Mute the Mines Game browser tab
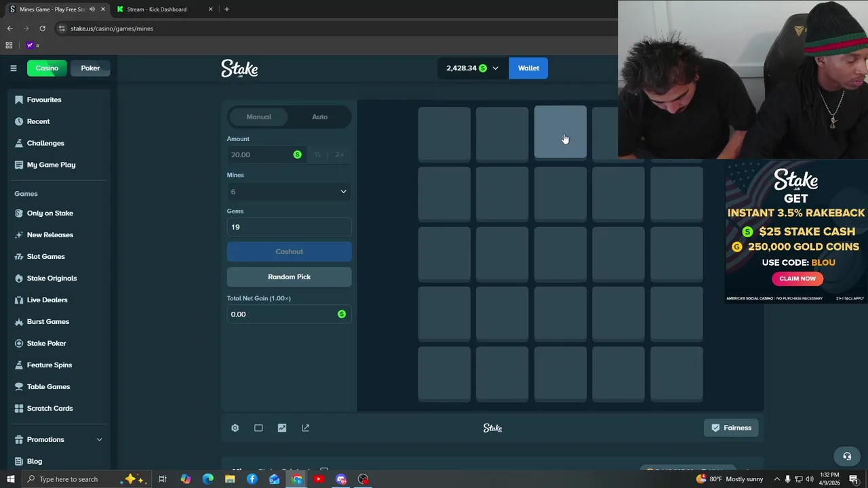 coord(92,9)
